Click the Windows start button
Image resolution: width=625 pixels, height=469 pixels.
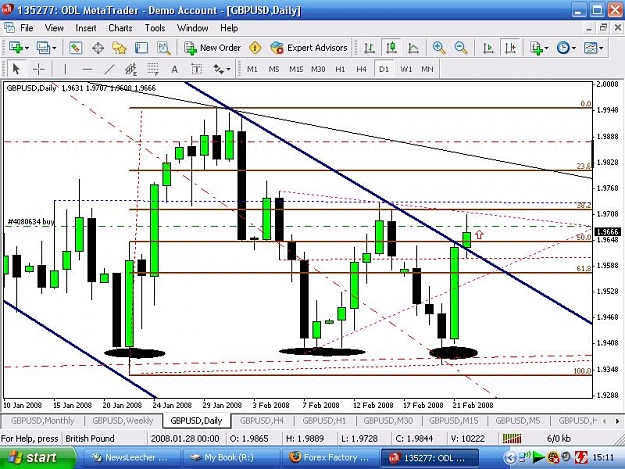37,457
